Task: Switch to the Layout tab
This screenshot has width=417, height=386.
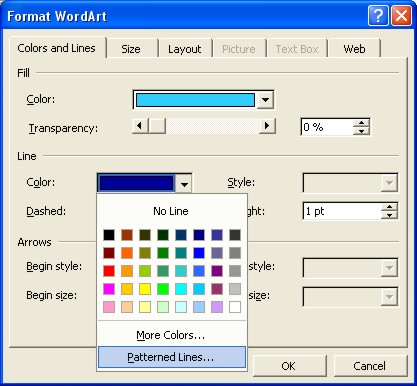Action: (x=185, y=49)
